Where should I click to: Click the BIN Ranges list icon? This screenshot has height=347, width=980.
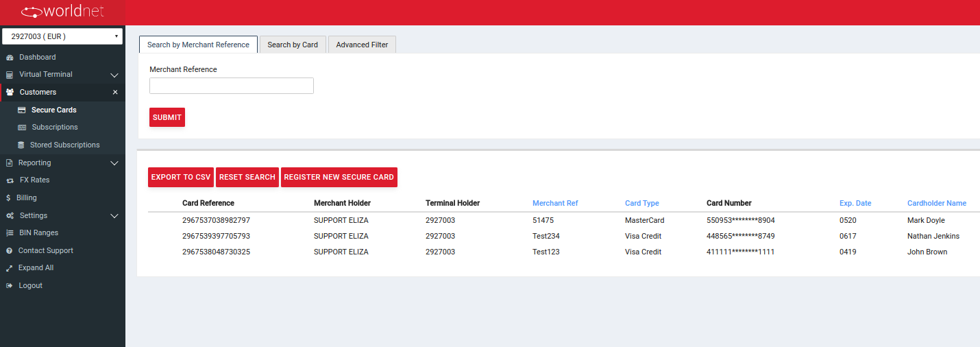click(10, 233)
